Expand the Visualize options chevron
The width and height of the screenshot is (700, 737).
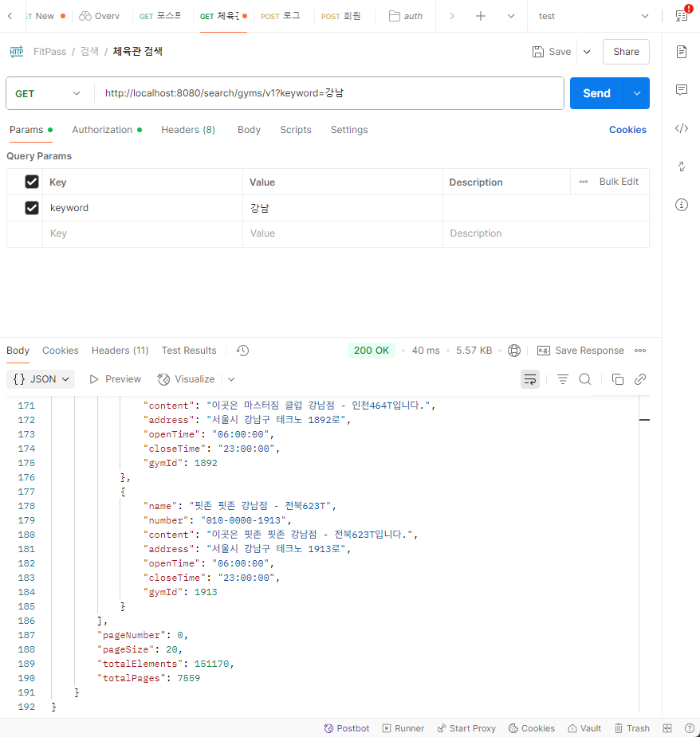click(231, 379)
